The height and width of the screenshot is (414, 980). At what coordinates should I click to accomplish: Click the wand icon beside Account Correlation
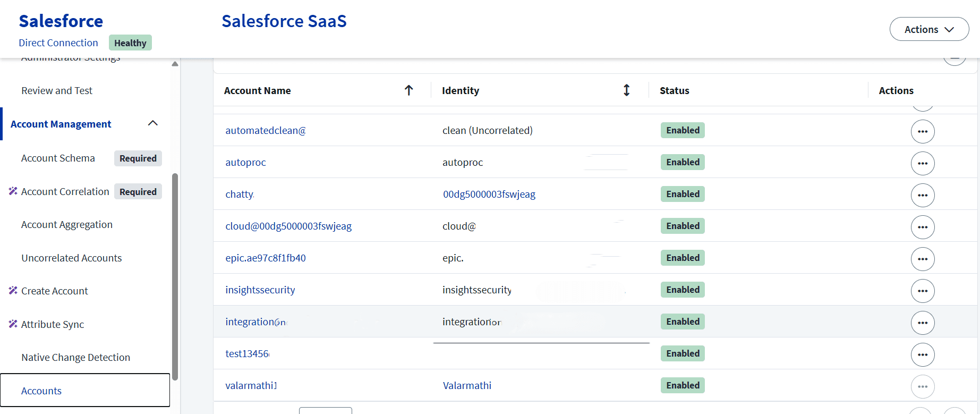coord(13,191)
